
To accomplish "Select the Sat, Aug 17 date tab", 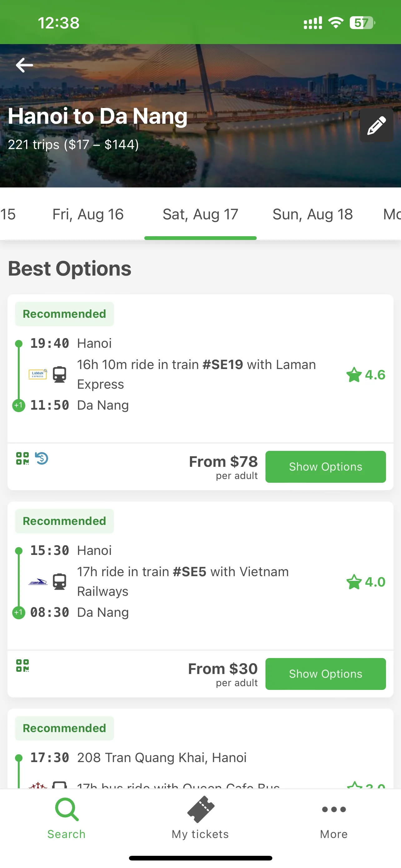I will coord(200,214).
